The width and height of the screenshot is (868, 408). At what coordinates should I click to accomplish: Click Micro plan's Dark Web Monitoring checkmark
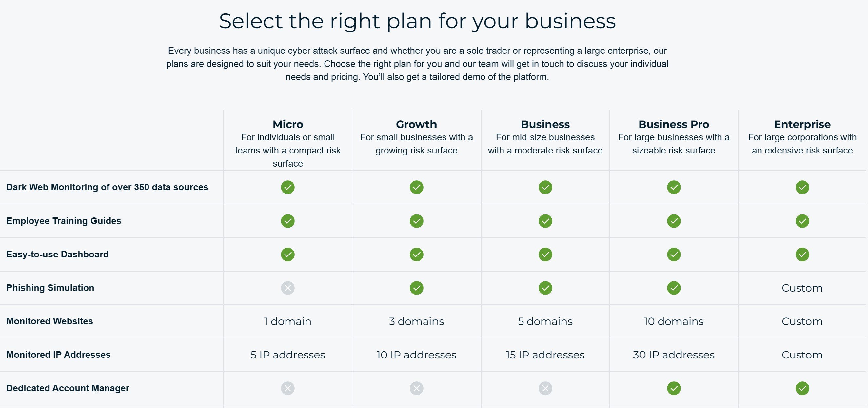click(x=287, y=187)
